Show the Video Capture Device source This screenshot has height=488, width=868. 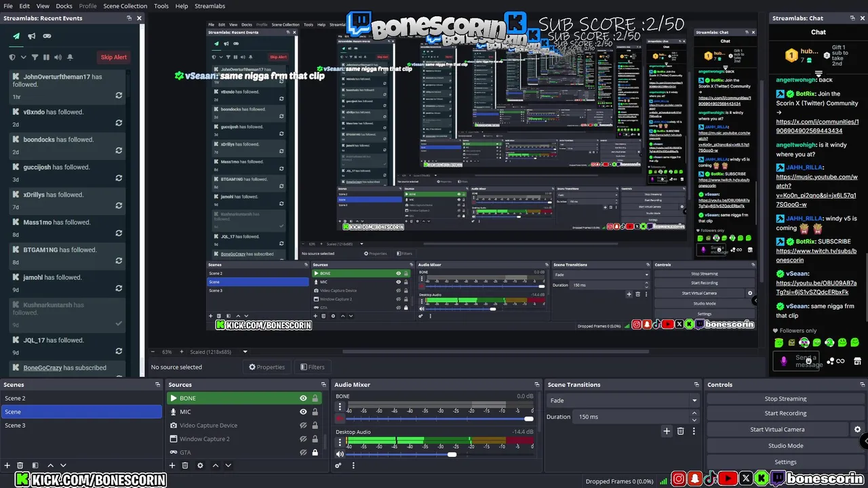point(303,426)
